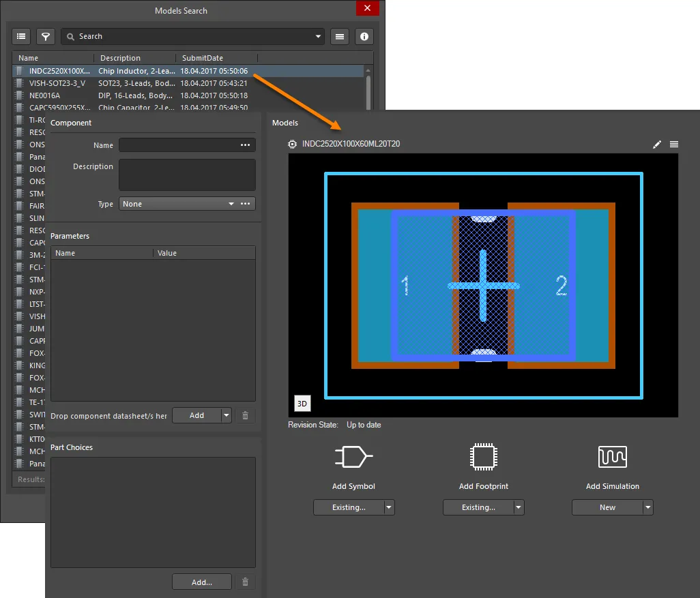Viewport: 700px width, 598px height.
Task: Click the Add Simulation waveform icon
Action: [x=612, y=457]
